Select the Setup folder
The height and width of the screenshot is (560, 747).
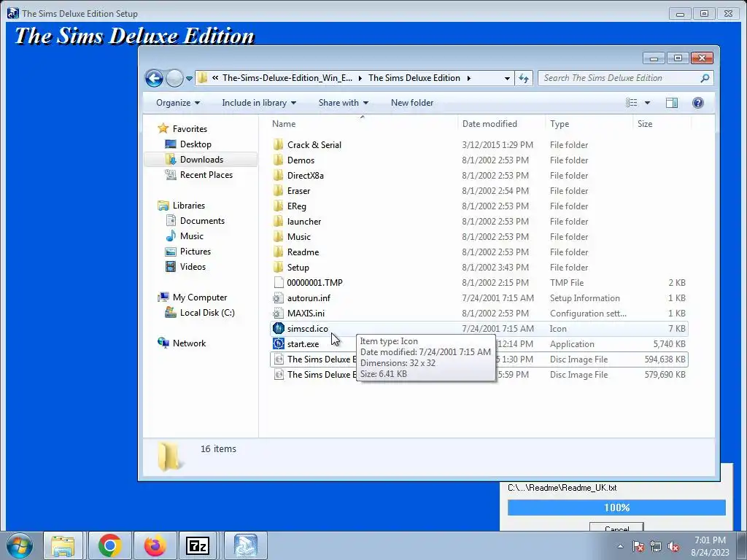click(298, 268)
